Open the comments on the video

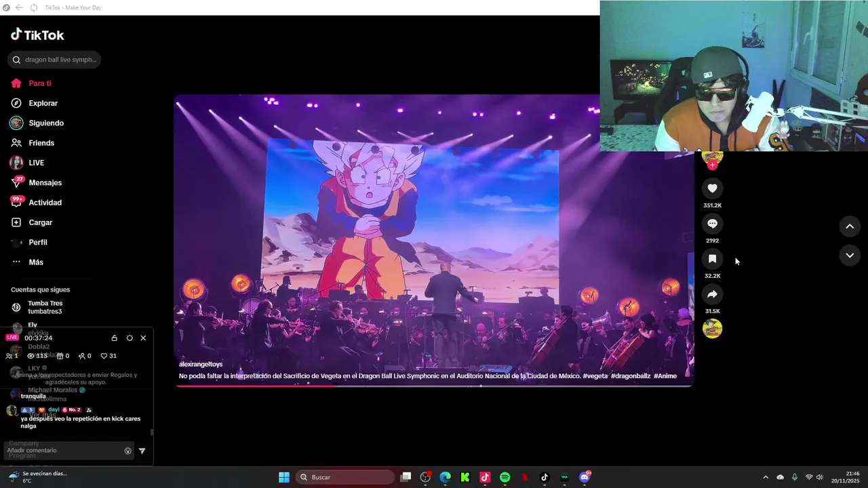[x=712, y=224]
